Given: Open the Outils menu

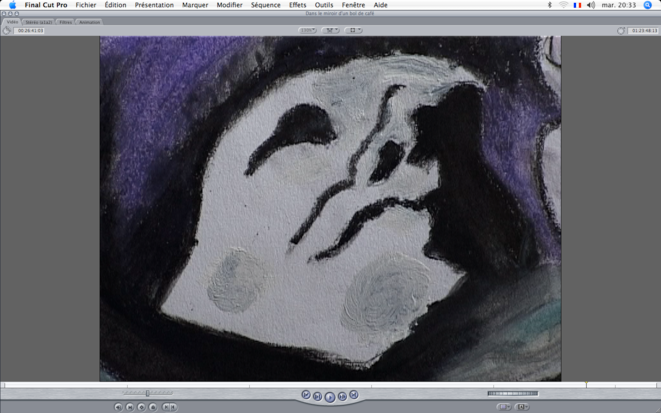Looking at the screenshot, I should click(x=324, y=5).
